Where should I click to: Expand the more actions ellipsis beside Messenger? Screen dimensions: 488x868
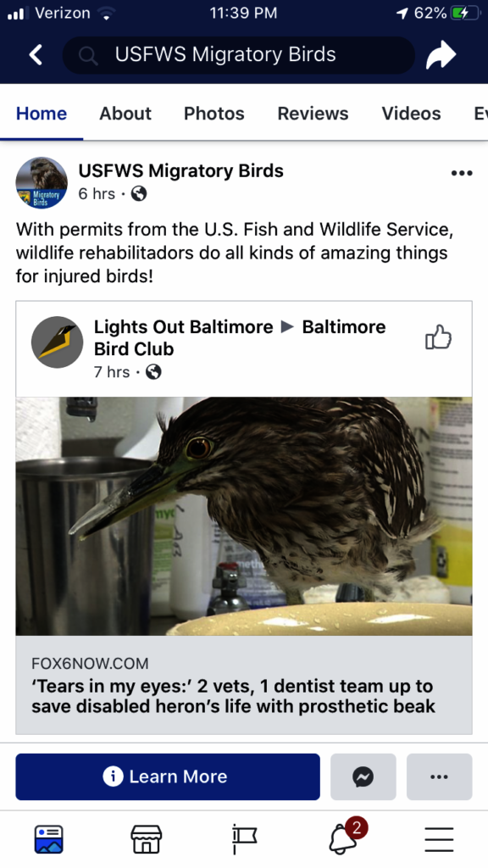(440, 776)
